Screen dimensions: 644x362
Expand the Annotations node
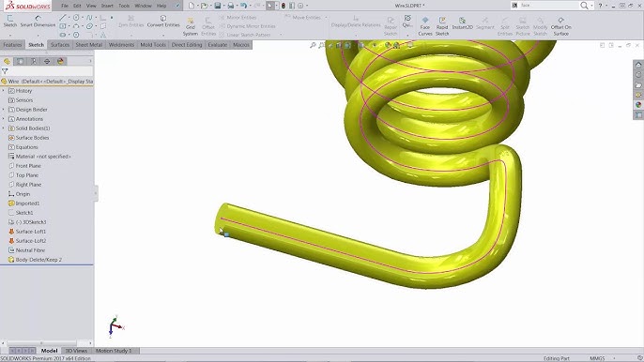coord(4,119)
